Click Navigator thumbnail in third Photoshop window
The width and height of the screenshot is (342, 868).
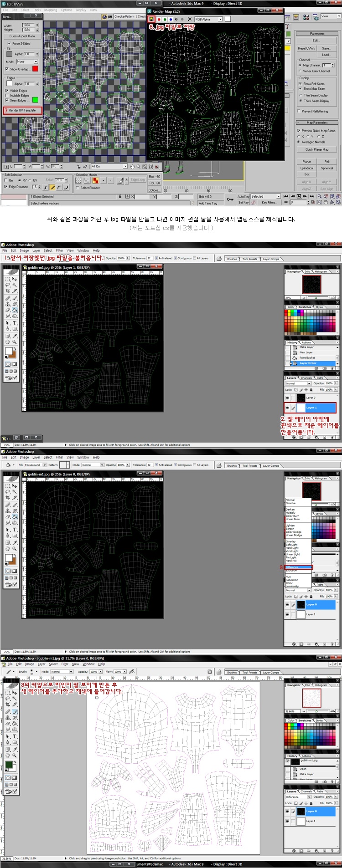(x=312, y=697)
